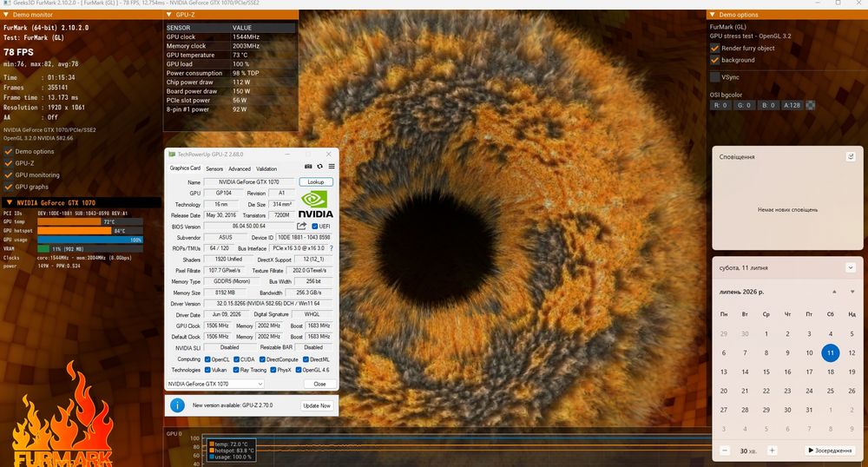Screen dimensions: 868x467
Task: Enable the VSync checkbox
Action: [714, 77]
